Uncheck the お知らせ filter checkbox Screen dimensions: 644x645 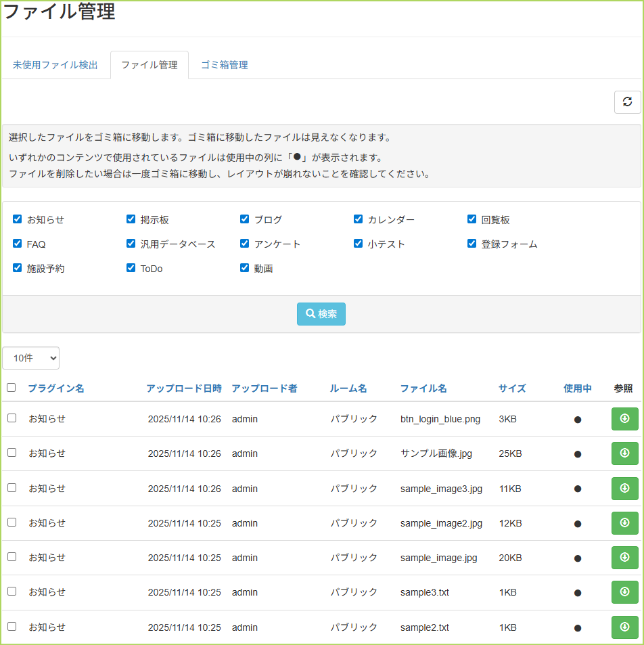[x=18, y=219]
